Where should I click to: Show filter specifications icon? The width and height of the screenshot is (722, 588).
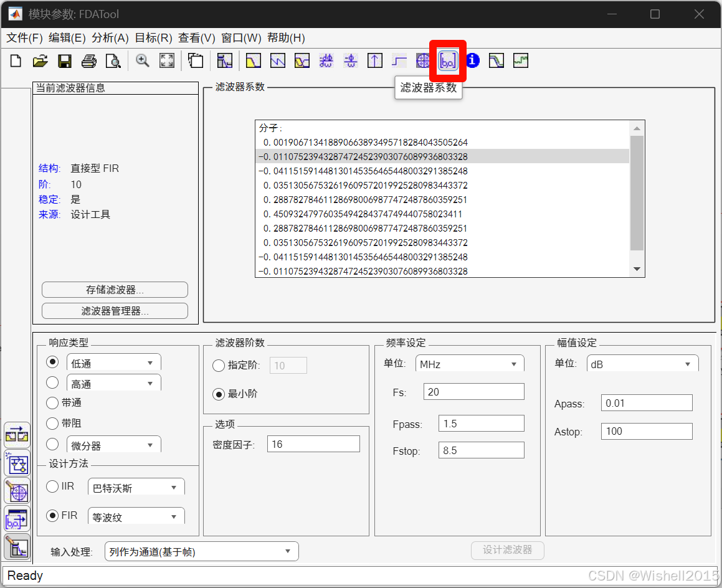point(225,61)
